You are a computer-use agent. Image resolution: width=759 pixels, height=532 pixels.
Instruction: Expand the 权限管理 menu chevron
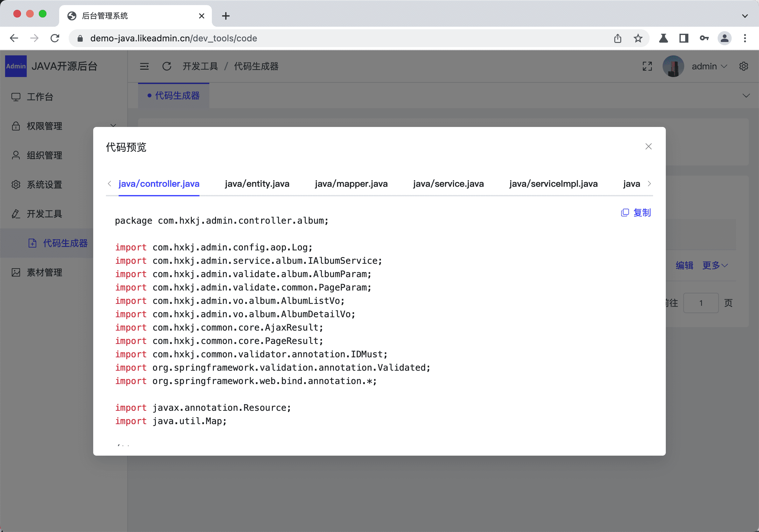click(113, 126)
